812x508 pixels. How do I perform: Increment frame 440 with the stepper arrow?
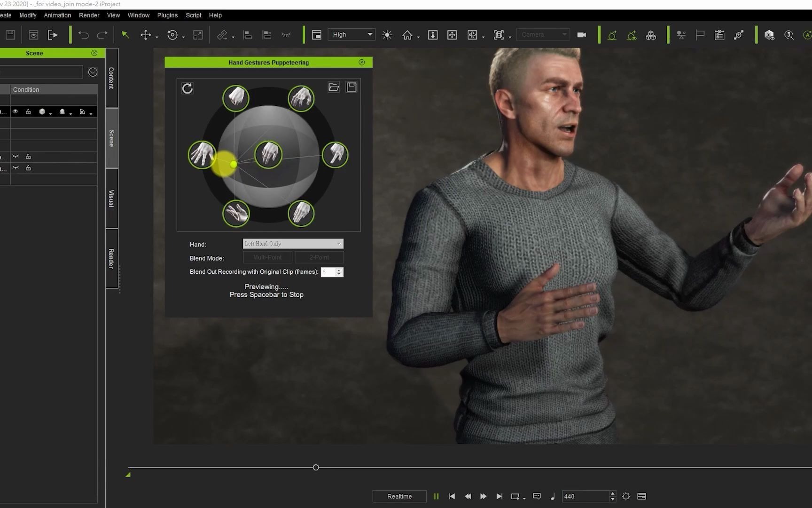[612, 493]
